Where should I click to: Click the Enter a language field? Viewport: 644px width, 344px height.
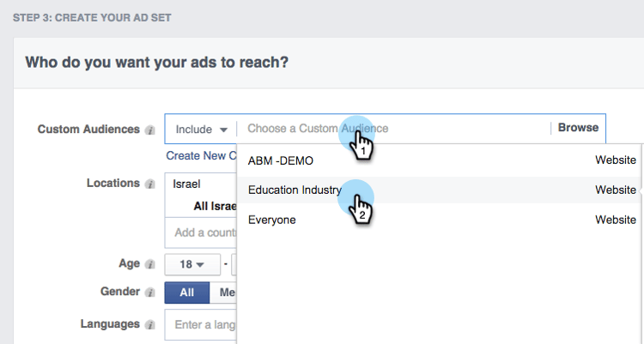click(204, 324)
